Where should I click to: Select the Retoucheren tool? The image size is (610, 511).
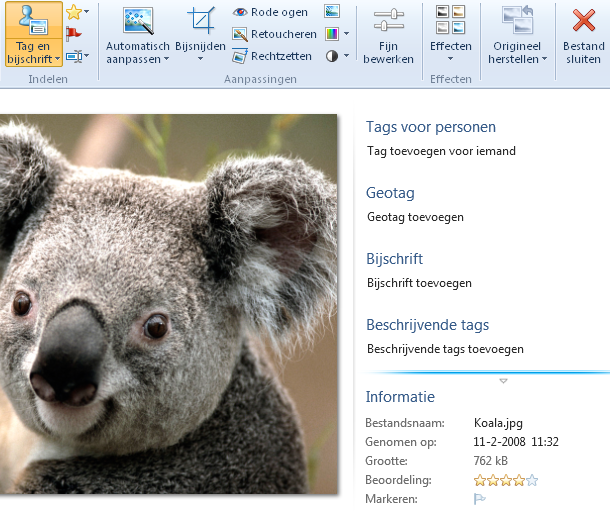click(275, 34)
